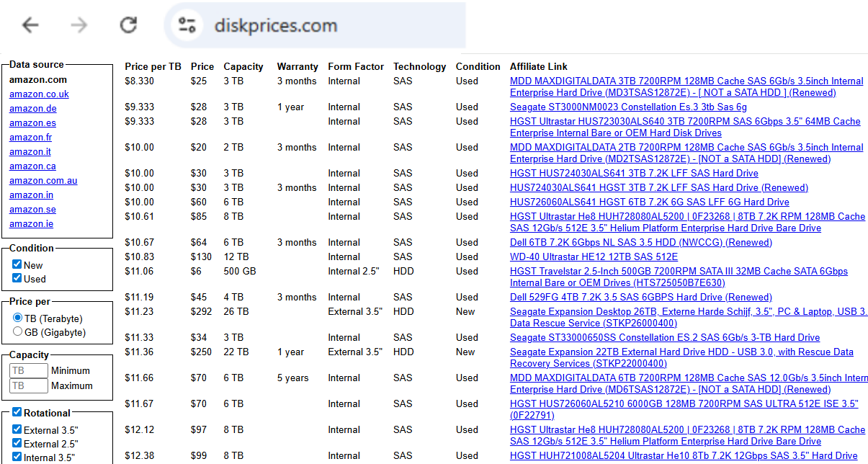The height and width of the screenshot is (464, 868).
Task: Open Seagate ST3000NM0023 Constellation link
Action: 628,107
